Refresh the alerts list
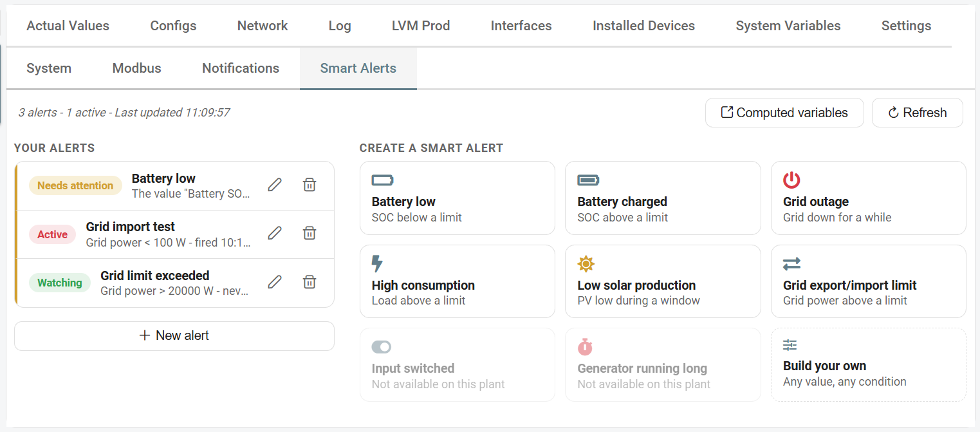The width and height of the screenshot is (980, 432). click(918, 113)
